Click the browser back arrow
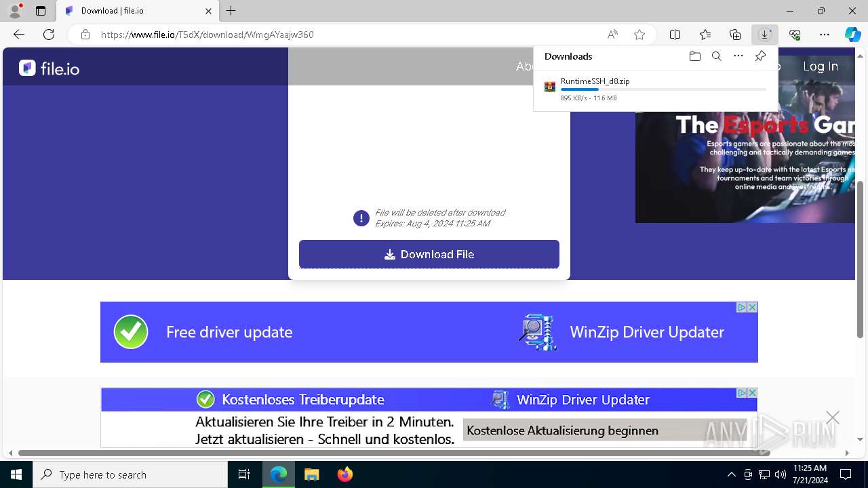868x488 pixels. [19, 35]
